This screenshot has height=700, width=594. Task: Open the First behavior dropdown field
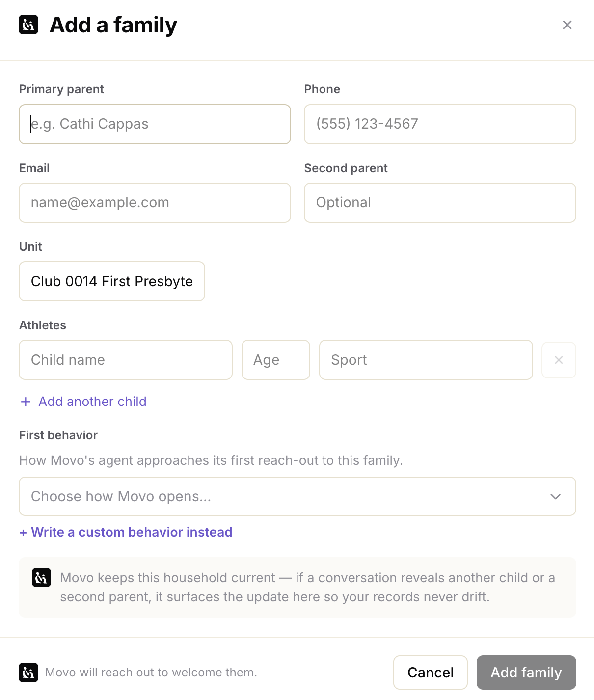(297, 496)
